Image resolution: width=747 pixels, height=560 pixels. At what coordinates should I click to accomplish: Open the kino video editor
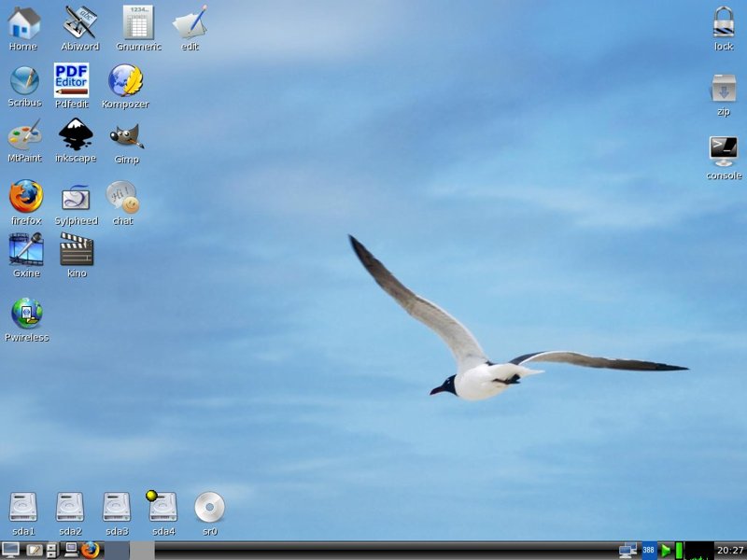click(77, 250)
